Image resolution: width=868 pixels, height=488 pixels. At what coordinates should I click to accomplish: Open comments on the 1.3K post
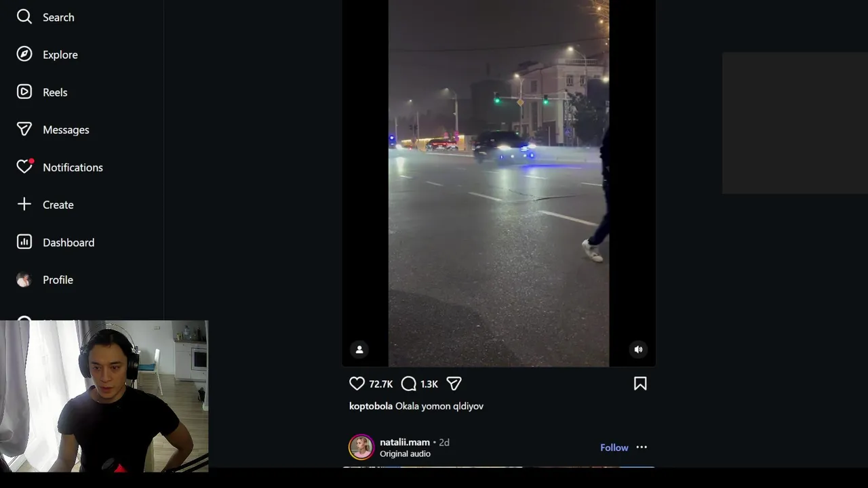pos(409,384)
